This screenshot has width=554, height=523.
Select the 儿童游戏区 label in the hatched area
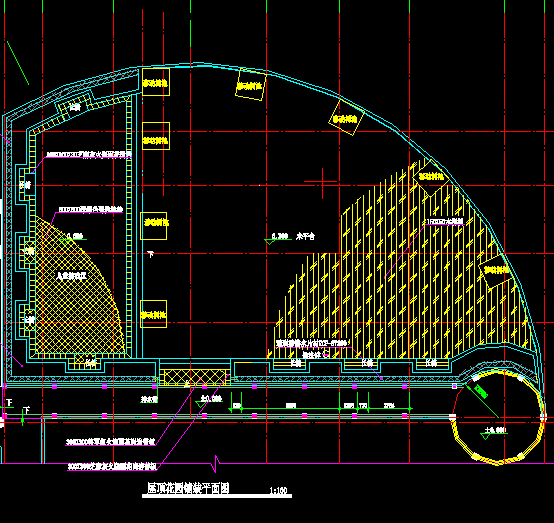[71, 276]
